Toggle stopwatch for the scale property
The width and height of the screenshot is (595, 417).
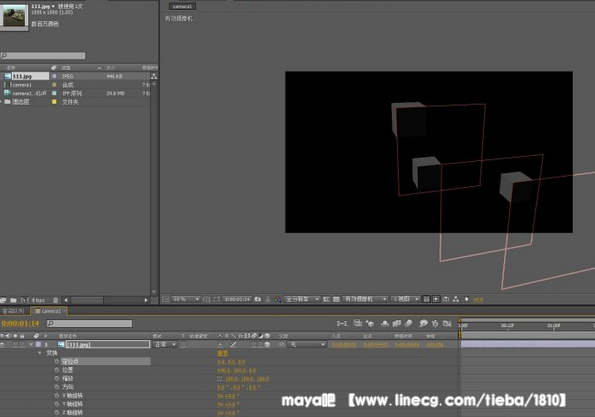coord(57,378)
